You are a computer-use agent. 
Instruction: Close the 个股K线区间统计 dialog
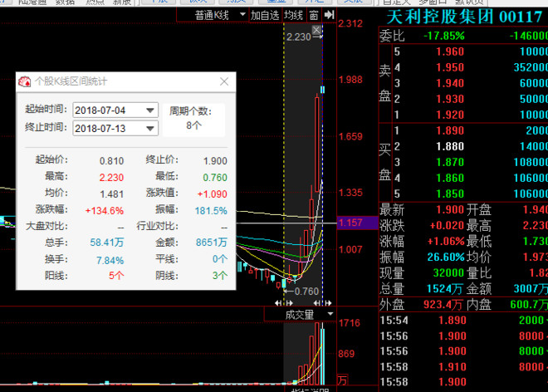tap(224, 81)
